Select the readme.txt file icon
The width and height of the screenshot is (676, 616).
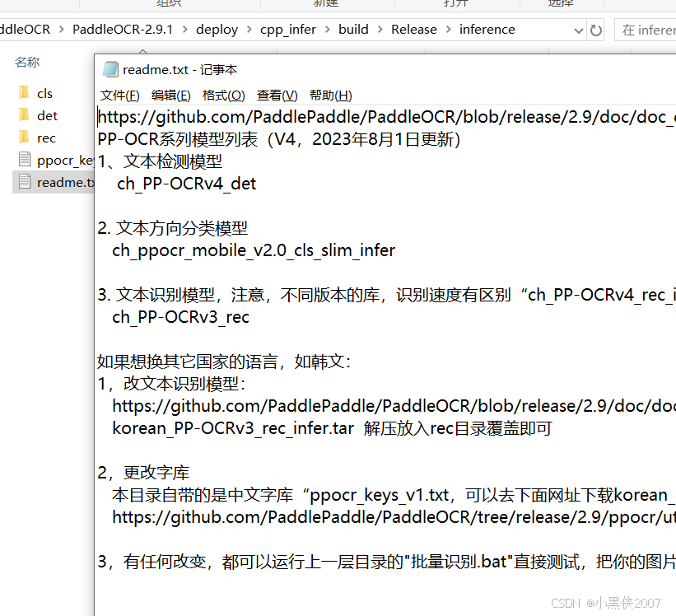tap(23, 182)
